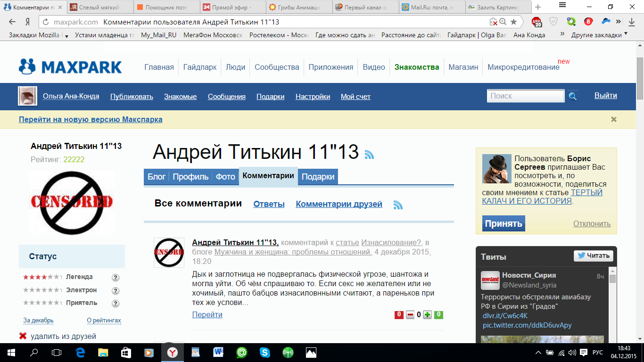Open the Другие закладки folder dropdown
644x362 pixels.
point(599,35)
